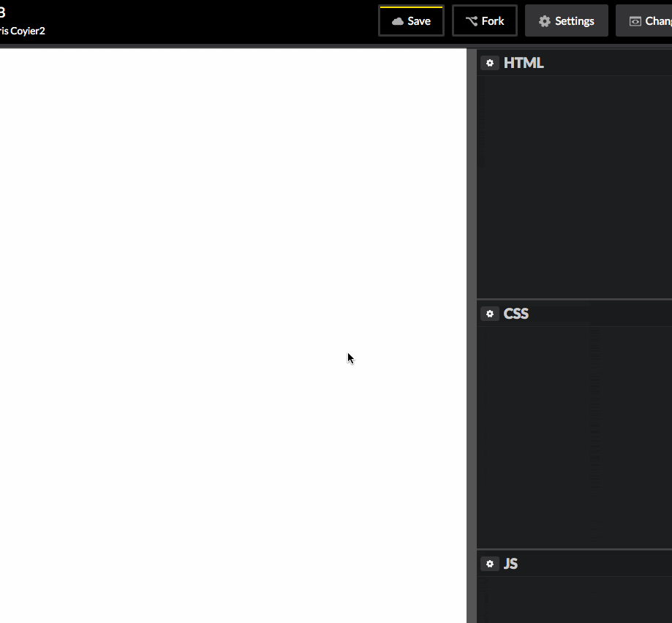Click inside the CSS code editor
The height and width of the screenshot is (623, 672).
tap(574, 437)
